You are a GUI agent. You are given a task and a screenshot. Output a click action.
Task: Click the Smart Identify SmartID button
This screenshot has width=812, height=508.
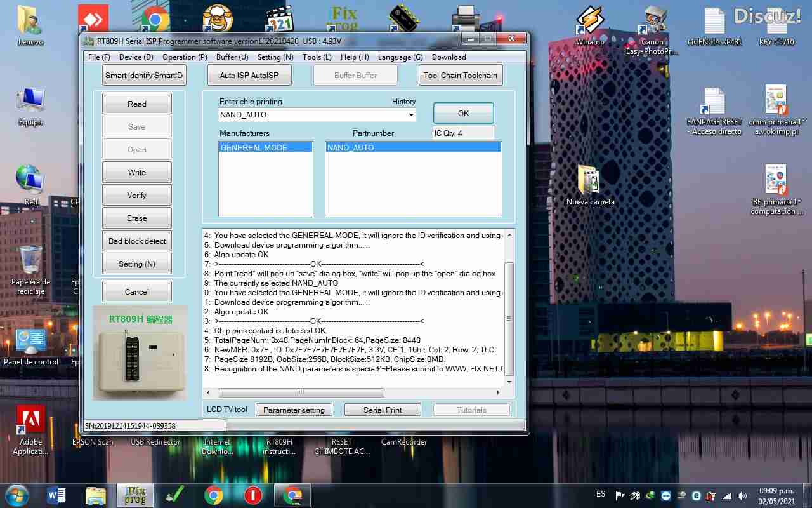tap(144, 75)
